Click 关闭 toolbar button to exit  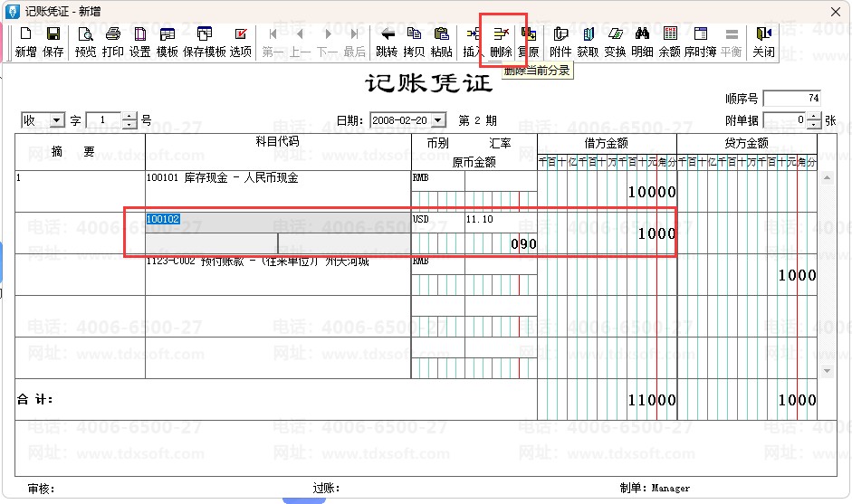(763, 42)
